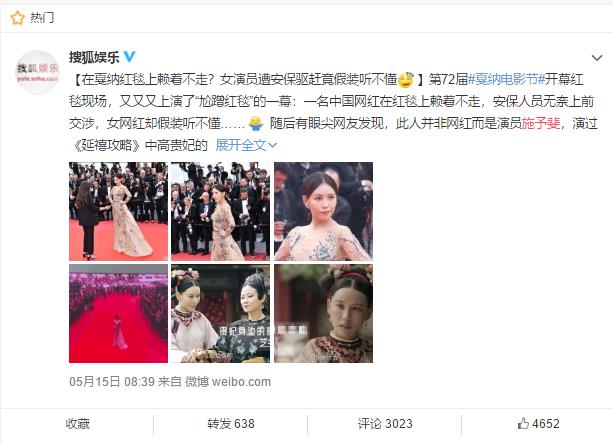Click the 05月15日 08:39 timestamp

tap(112, 382)
